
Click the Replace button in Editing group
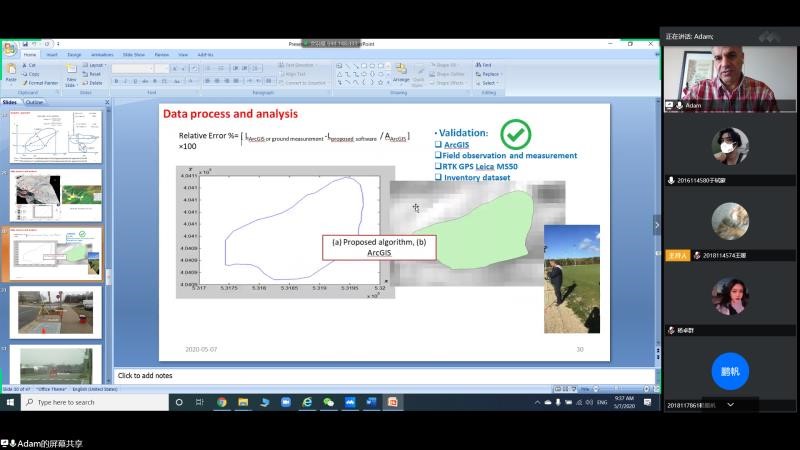point(489,73)
